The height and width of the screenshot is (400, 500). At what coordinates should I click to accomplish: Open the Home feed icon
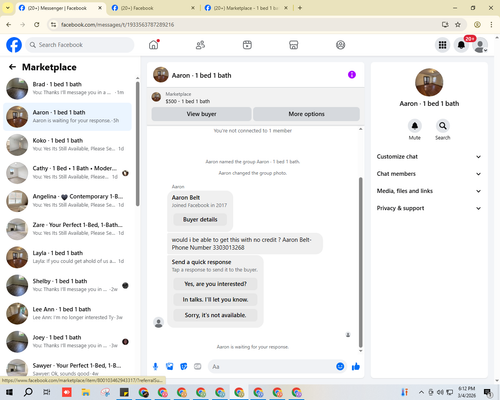(154, 45)
